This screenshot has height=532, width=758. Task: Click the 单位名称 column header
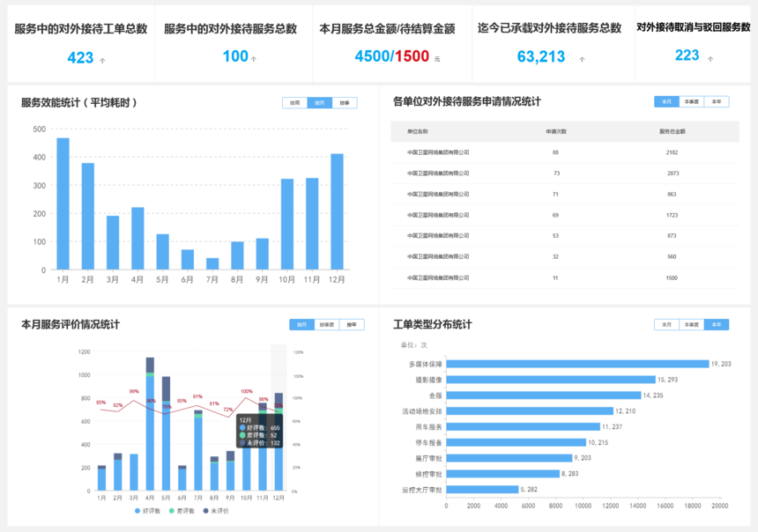418,131
